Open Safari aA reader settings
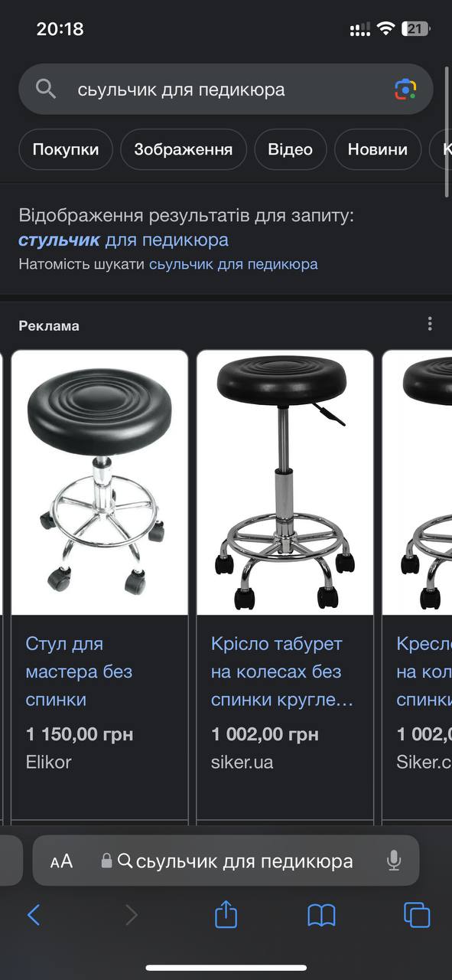Screen dimensions: 452x980 coord(61,861)
